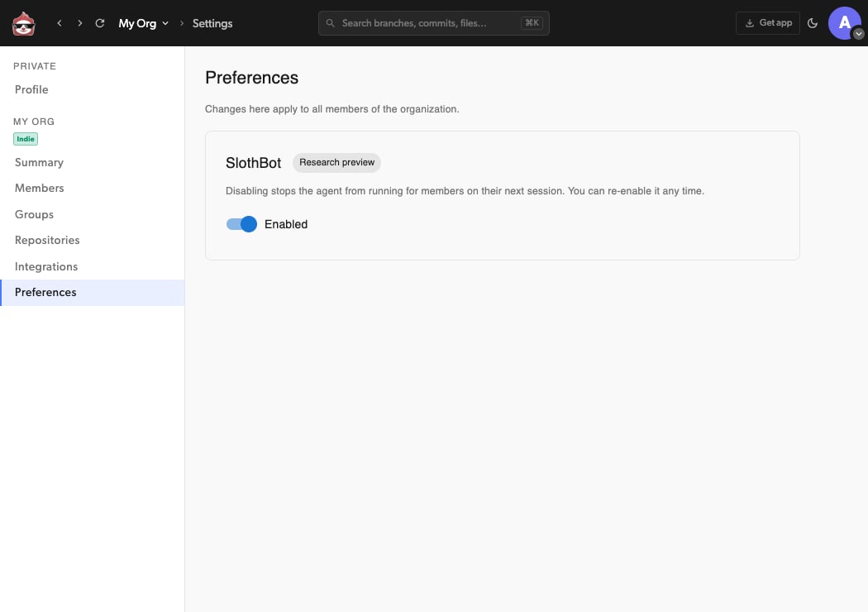This screenshot has width=868, height=612.
Task: Click the Preferences page heading
Action: (251, 78)
